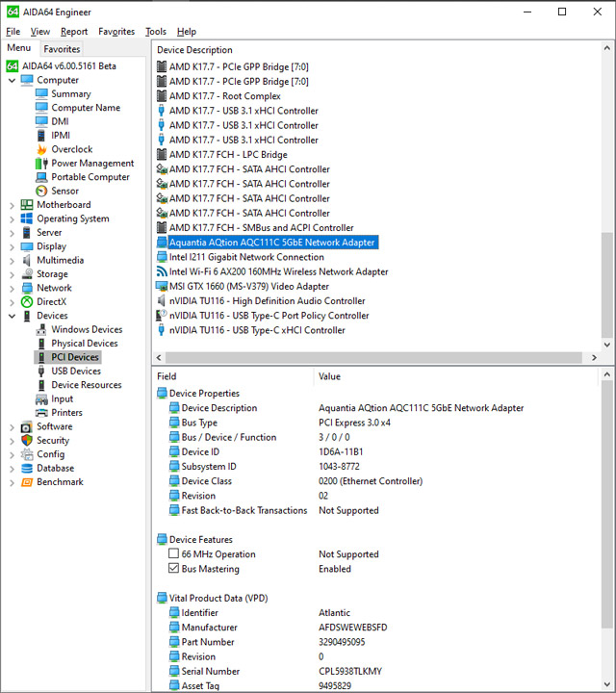
Task: Click the MSI GTX 1660 video adapter icon
Action: [162, 286]
